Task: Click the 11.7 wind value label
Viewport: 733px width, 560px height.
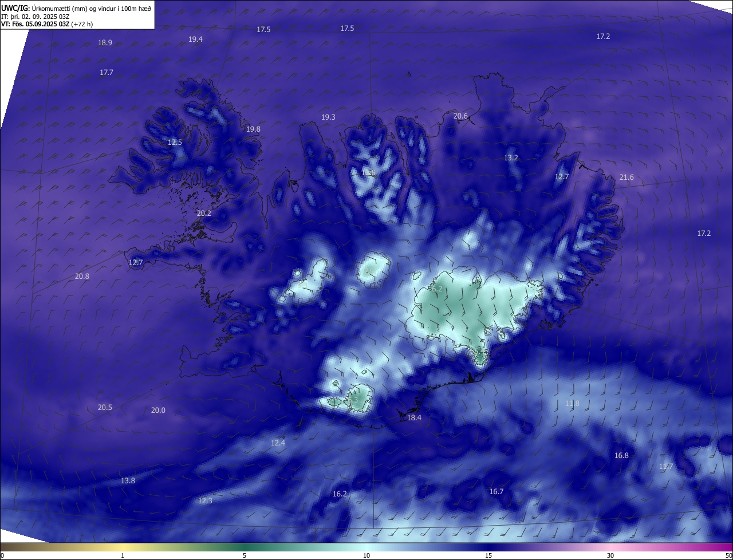Action: (666, 466)
